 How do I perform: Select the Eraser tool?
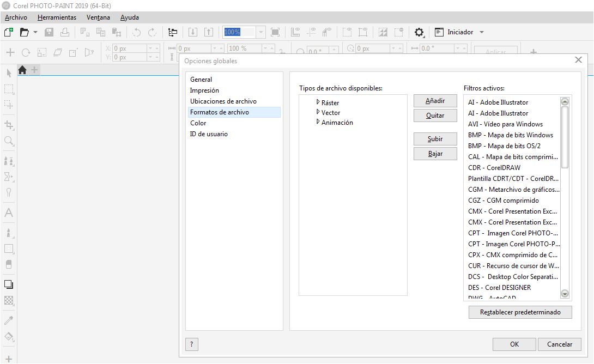tap(9, 264)
